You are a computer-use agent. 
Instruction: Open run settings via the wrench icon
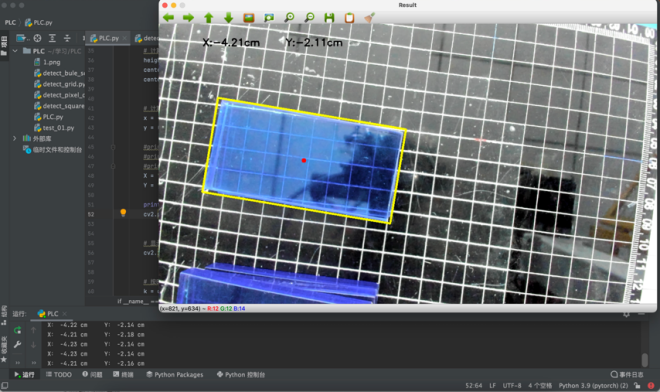coord(17,344)
